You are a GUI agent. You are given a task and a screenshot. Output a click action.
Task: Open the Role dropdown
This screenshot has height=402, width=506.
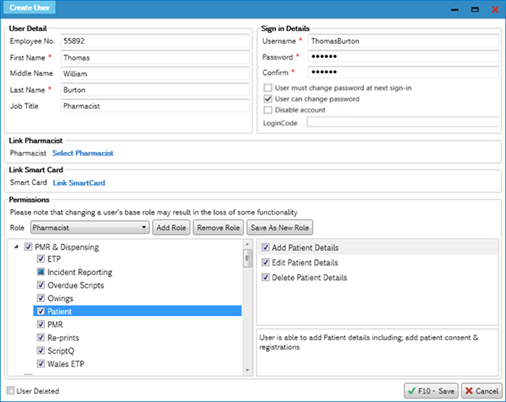(x=90, y=228)
